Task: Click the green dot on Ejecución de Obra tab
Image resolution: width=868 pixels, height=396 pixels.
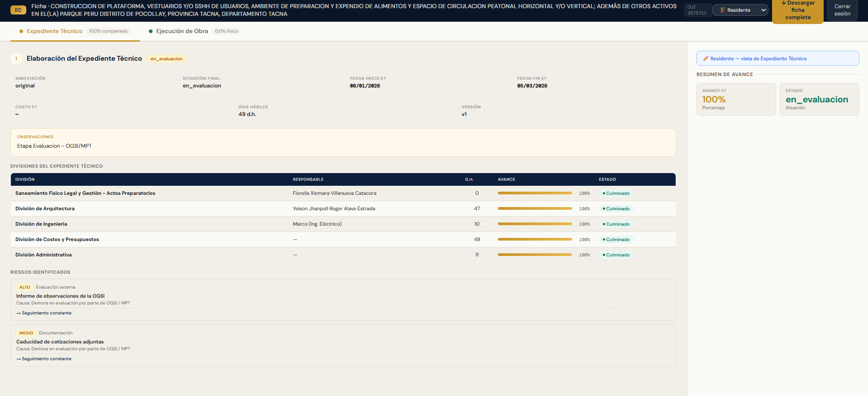Action: (x=151, y=31)
